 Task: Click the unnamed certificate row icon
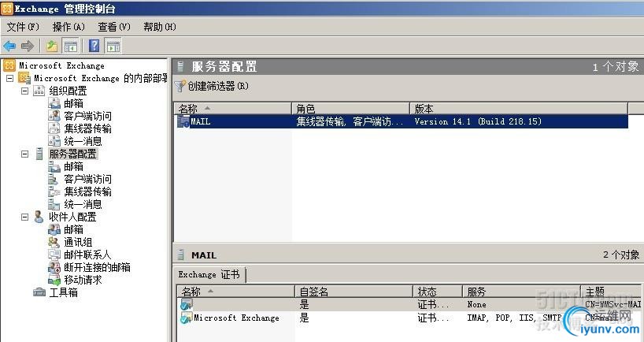pos(186,305)
